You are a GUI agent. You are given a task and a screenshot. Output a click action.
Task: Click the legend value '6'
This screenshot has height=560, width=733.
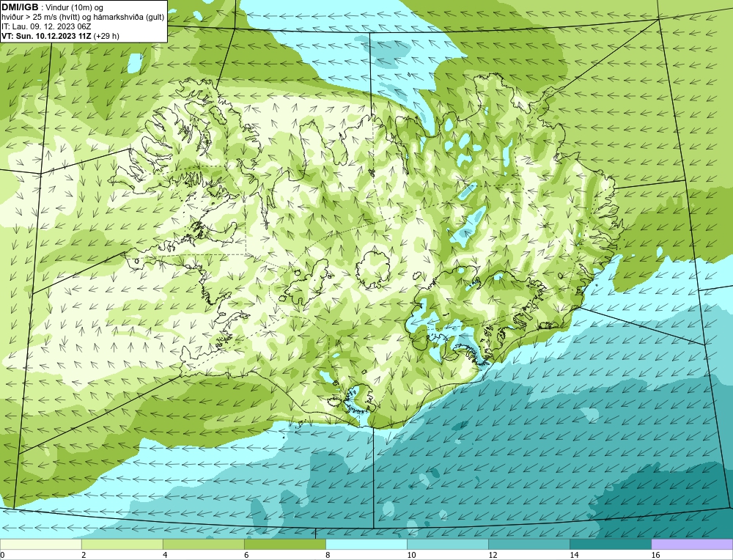(246, 555)
